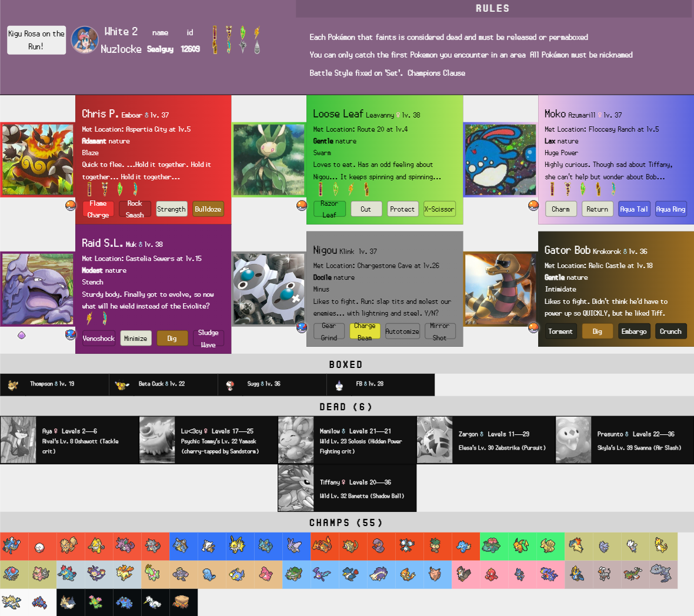Click the Poké Ball icon beside Leavanny
This screenshot has height=616, width=694.
(x=301, y=205)
